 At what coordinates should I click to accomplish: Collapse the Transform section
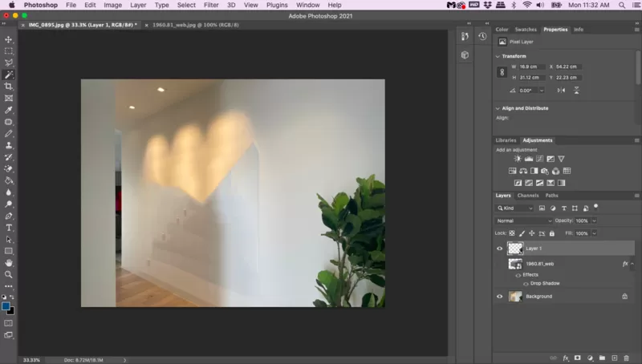tap(498, 56)
